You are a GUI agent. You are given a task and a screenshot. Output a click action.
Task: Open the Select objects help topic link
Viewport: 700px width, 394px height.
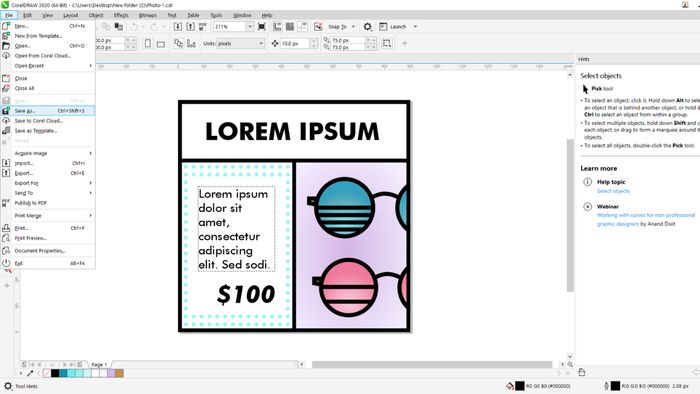(x=613, y=191)
